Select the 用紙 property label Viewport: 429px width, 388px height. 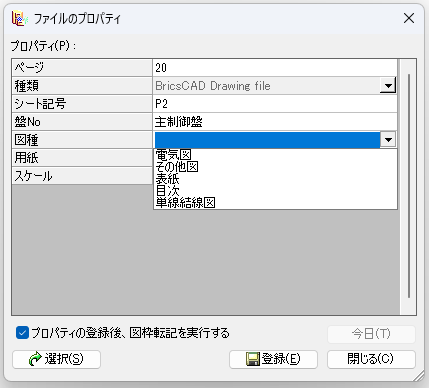point(82,158)
